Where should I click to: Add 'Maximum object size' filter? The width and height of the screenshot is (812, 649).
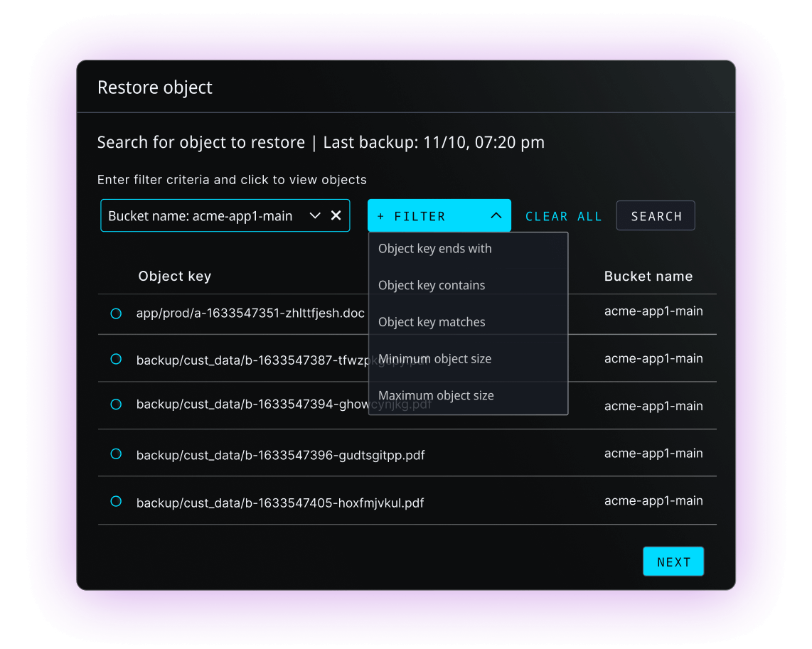click(x=436, y=396)
